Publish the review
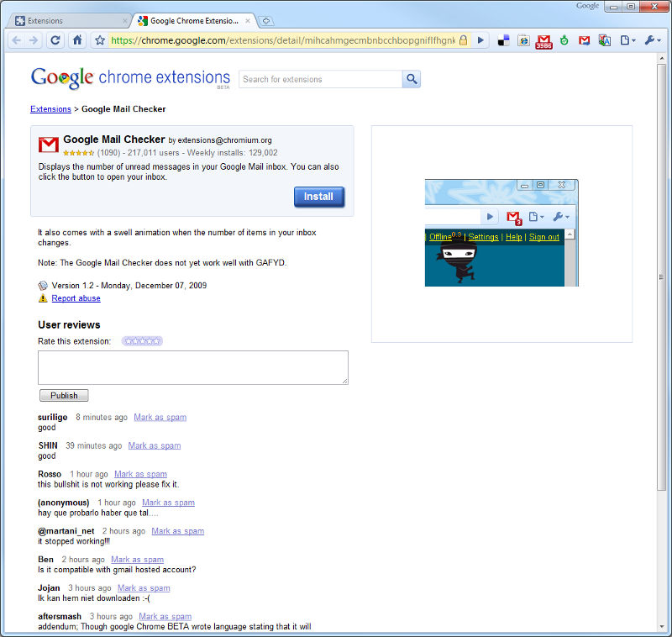The image size is (672, 637). pyautogui.click(x=64, y=395)
